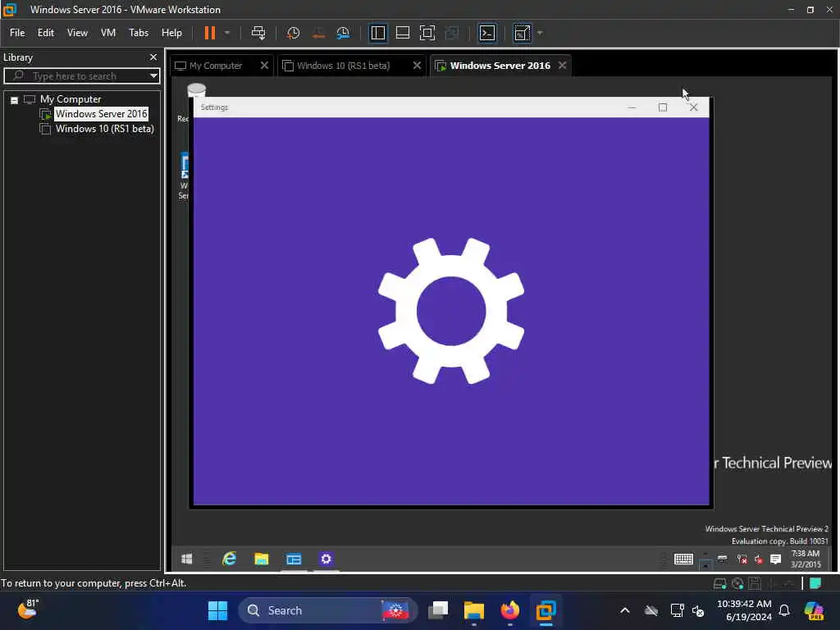Click the host muted volume icon
Image resolution: width=840 pixels, height=630 pixels.
click(x=698, y=610)
